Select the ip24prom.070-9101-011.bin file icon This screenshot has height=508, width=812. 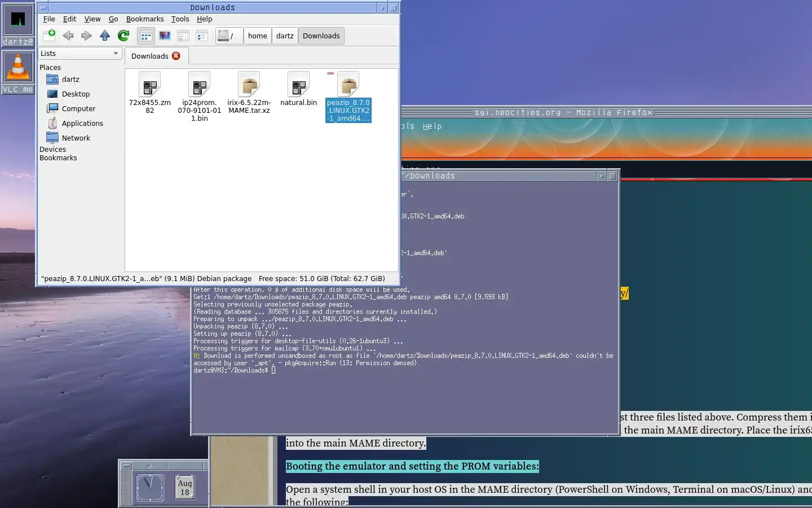(x=200, y=85)
